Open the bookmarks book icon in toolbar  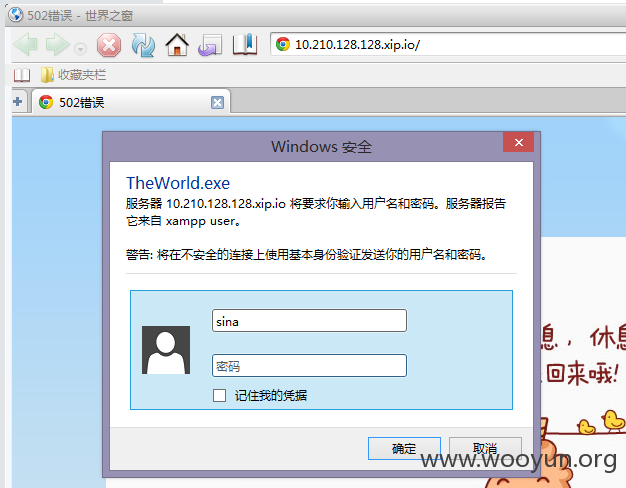click(x=245, y=44)
